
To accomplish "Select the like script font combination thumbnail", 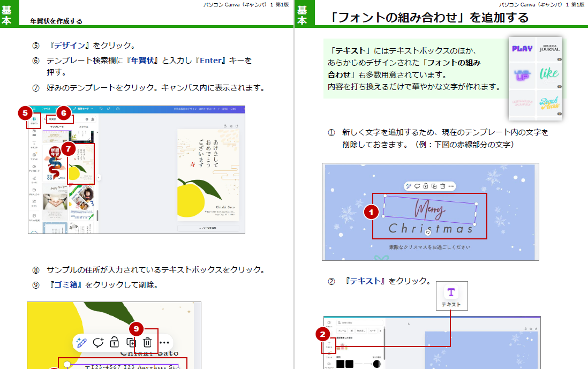I will tap(549, 74).
